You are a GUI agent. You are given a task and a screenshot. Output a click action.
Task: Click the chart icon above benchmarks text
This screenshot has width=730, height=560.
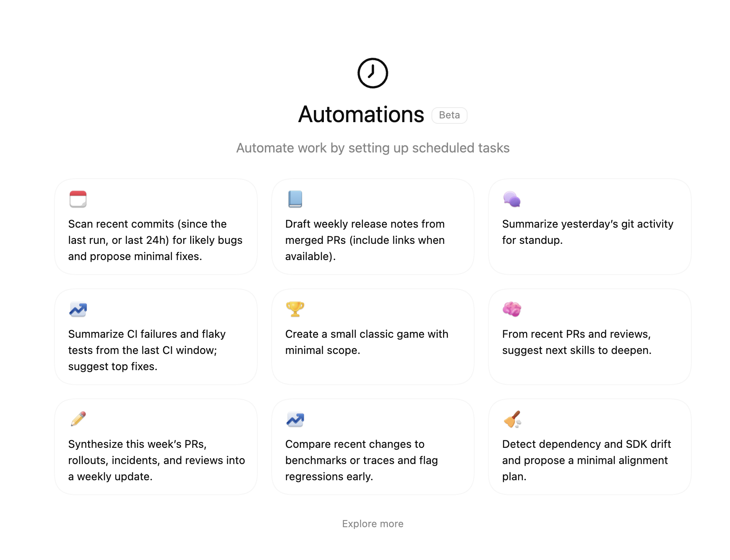point(295,419)
